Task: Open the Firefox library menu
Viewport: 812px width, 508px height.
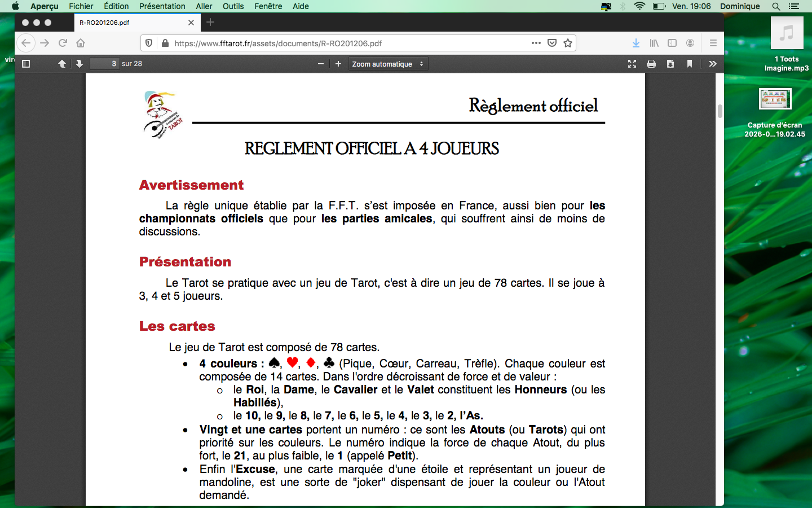Action: click(654, 43)
